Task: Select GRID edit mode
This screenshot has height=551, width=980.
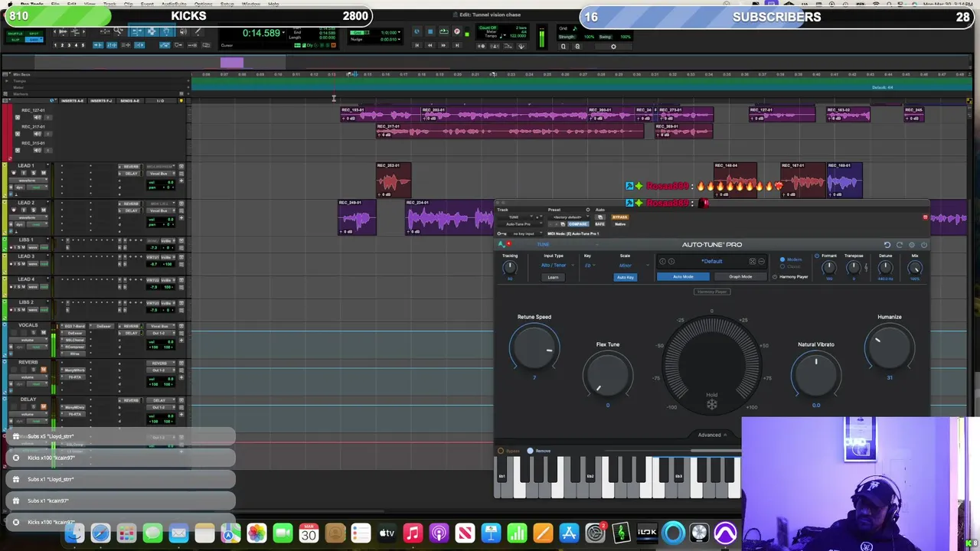Action: point(34,40)
